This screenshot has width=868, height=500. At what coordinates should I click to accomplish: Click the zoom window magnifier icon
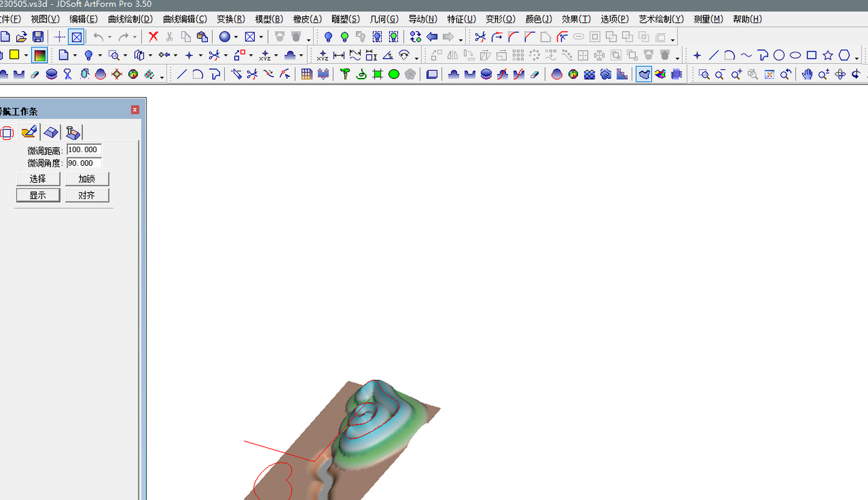[704, 74]
